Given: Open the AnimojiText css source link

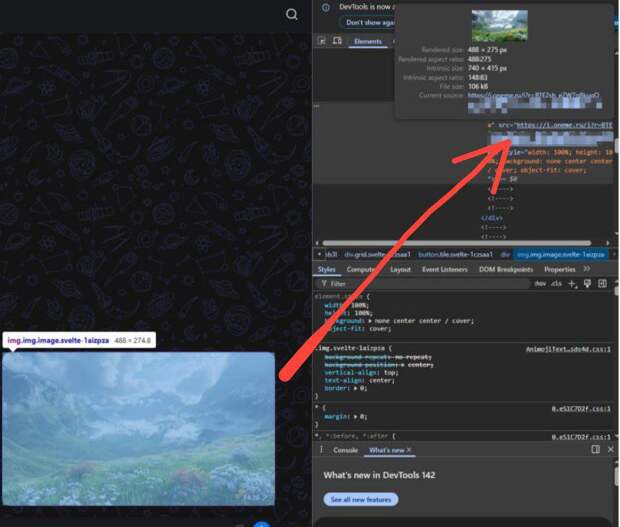Looking at the screenshot, I should coord(567,349).
